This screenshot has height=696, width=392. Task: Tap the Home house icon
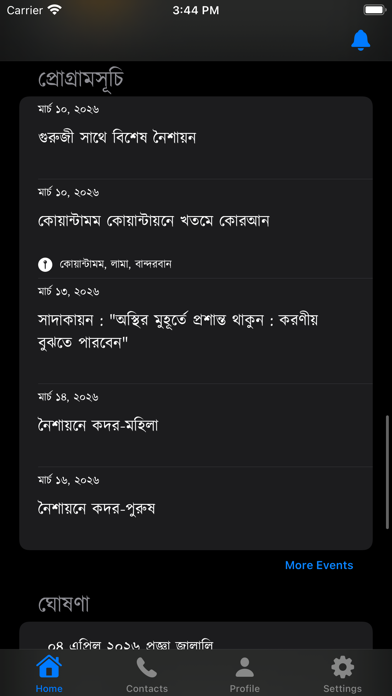pos(49,666)
